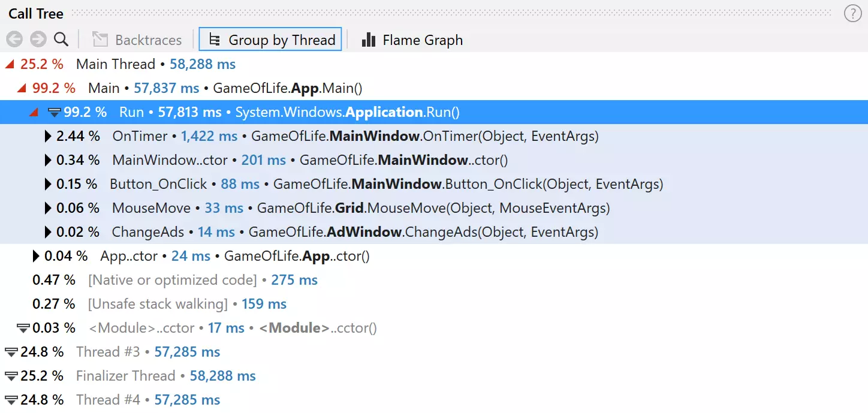Switch to the Flame Graph view
The width and height of the screenshot is (868, 413).
tap(412, 40)
